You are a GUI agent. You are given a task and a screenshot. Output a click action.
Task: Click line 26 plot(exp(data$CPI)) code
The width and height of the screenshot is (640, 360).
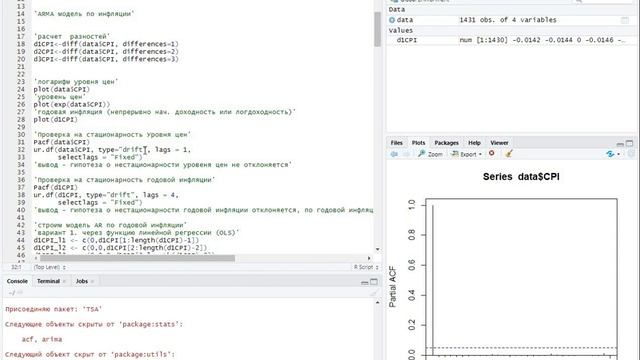click(71, 104)
